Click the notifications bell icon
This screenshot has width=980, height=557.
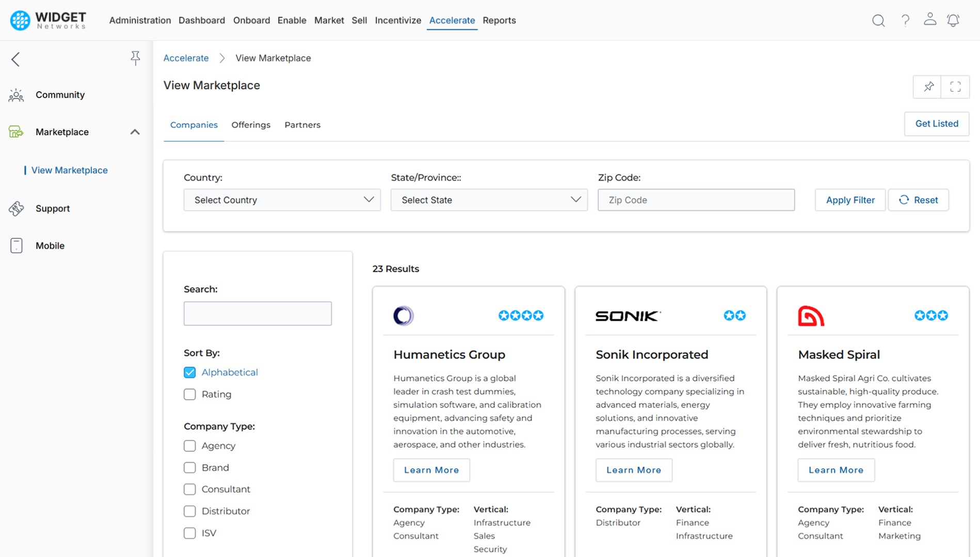click(x=953, y=21)
